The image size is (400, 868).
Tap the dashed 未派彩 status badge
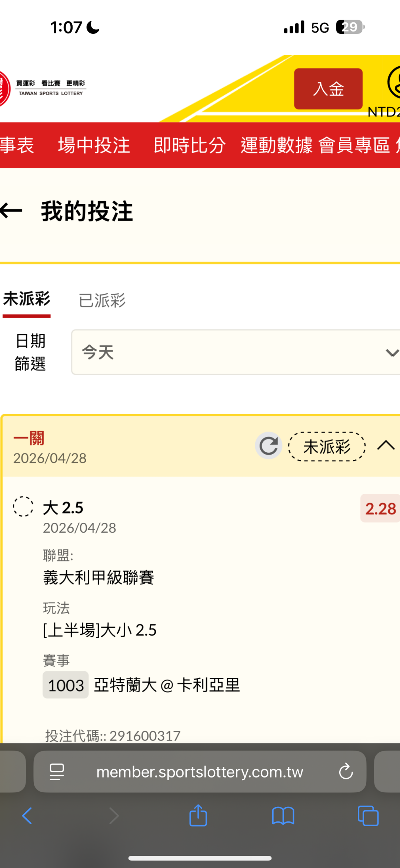pyautogui.click(x=327, y=446)
